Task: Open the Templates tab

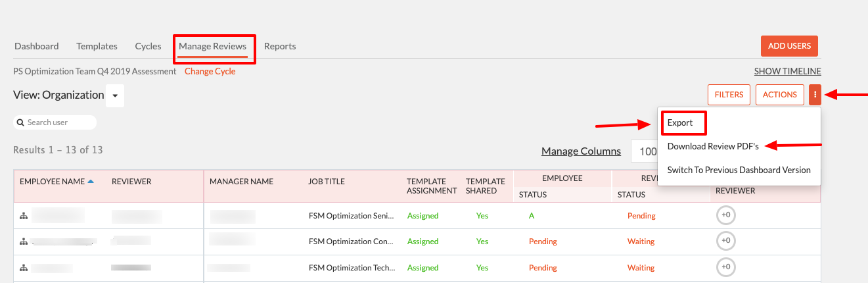Action: tap(97, 46)
